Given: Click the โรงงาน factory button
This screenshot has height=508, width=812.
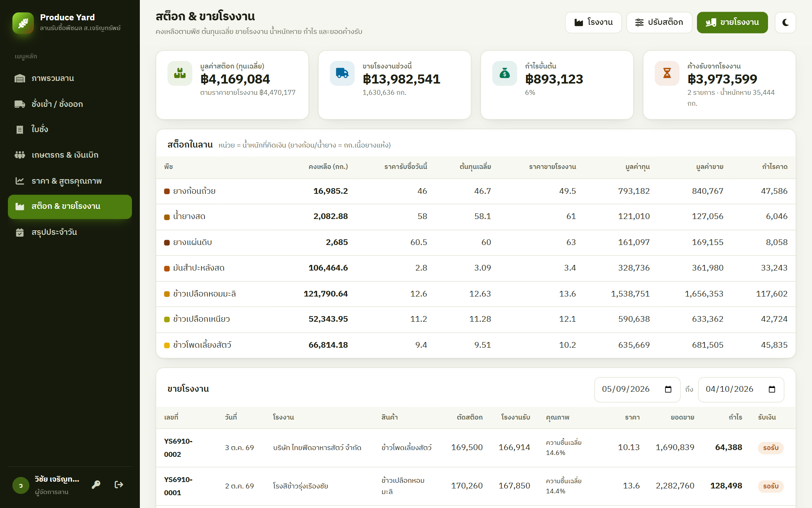Looking at the screenshot, I should pyautogui.click(x=593, y=23).
